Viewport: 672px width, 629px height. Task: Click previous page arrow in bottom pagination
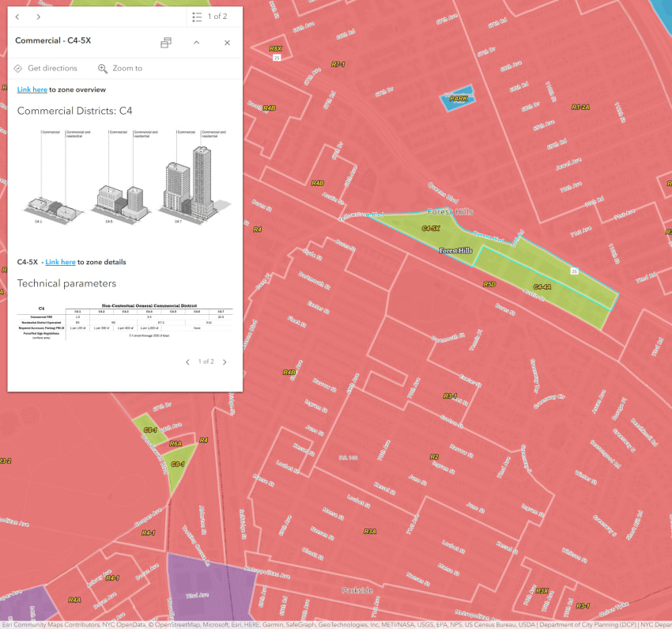[187, 362]
